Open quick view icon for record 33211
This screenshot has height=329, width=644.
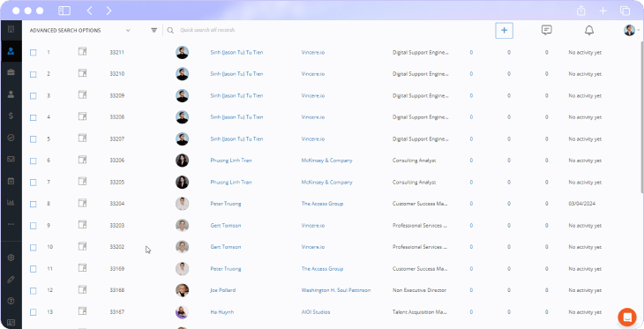point(83,51)
